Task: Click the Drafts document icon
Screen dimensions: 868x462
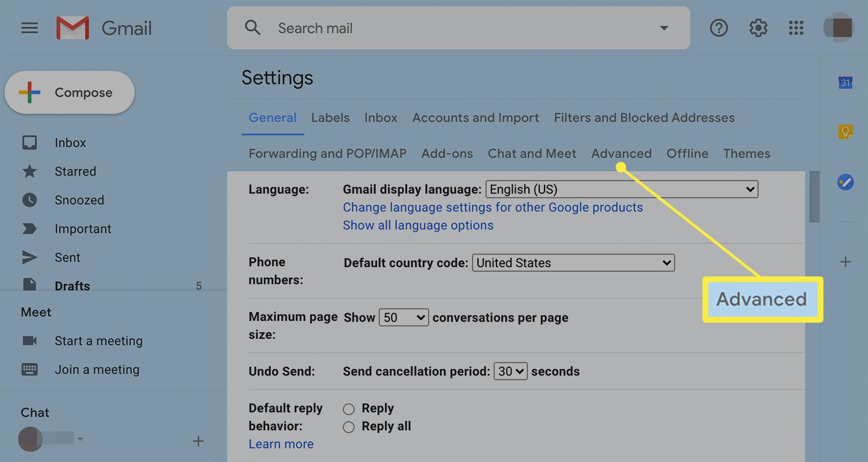Action: click(x=30, y=285)
